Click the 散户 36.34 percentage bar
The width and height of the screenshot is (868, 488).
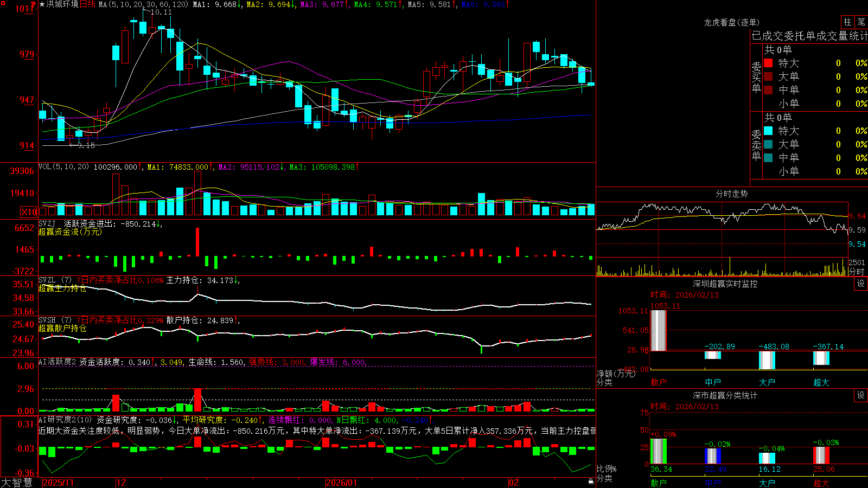click(x=659, y=451)
